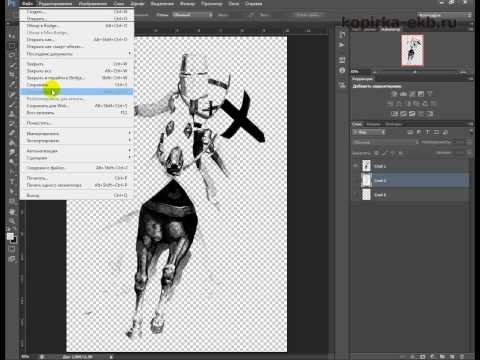Select the Clone Stamp tool

[x=12, y=114]
